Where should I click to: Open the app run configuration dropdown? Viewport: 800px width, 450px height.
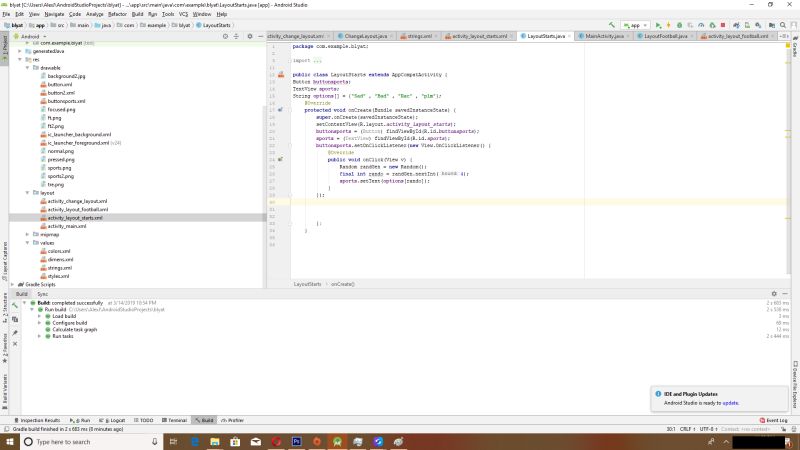[635, 25]
